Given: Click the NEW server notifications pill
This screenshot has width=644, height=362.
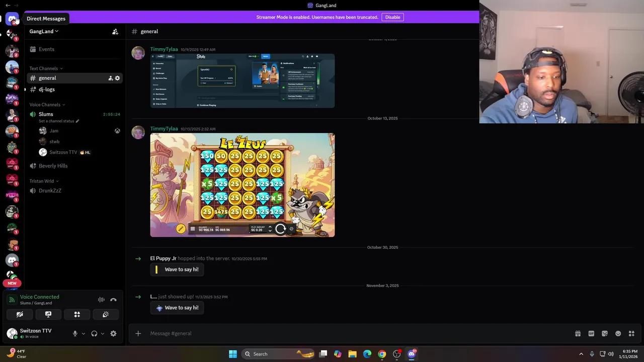Looking at the screenshot, I should (x=12, y=283).
